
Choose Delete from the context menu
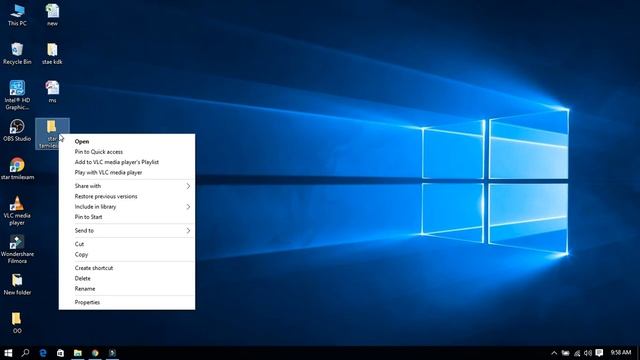tap(127, 278)
